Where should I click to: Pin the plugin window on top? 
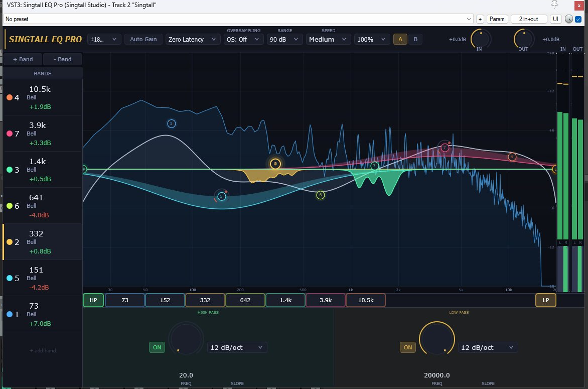coord(554,5)
